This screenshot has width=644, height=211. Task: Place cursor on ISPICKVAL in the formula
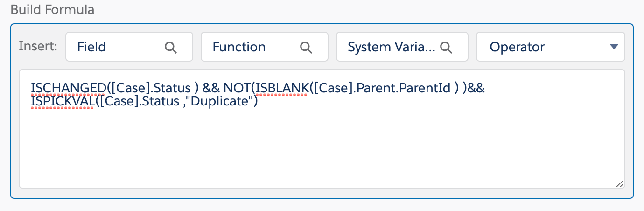(x=62, y=101)
